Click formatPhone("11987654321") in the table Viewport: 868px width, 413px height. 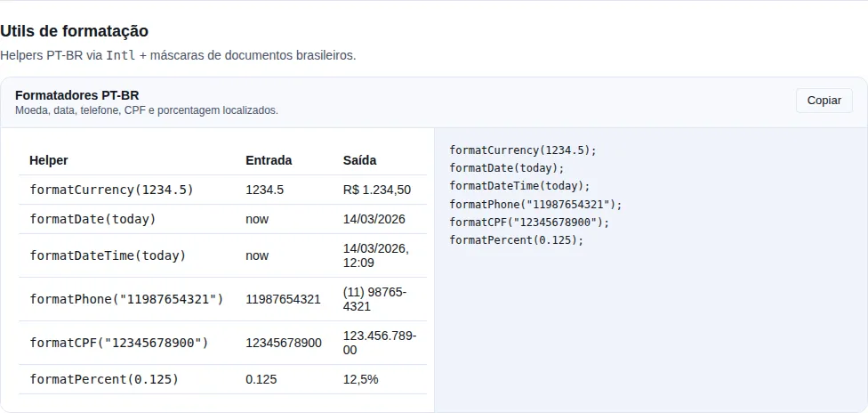pos(127,299)
